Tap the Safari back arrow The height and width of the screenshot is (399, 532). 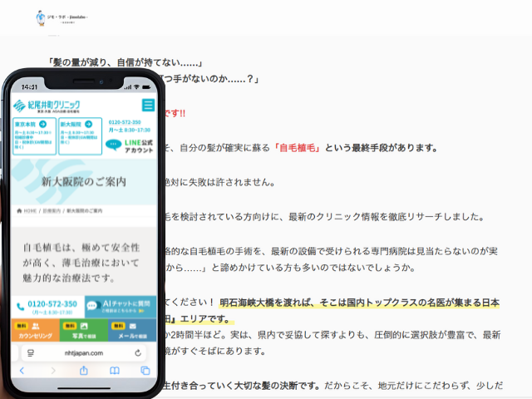22,370
